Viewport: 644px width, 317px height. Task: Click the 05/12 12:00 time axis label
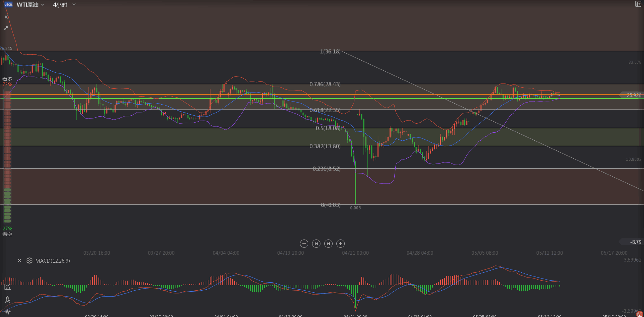550,253
